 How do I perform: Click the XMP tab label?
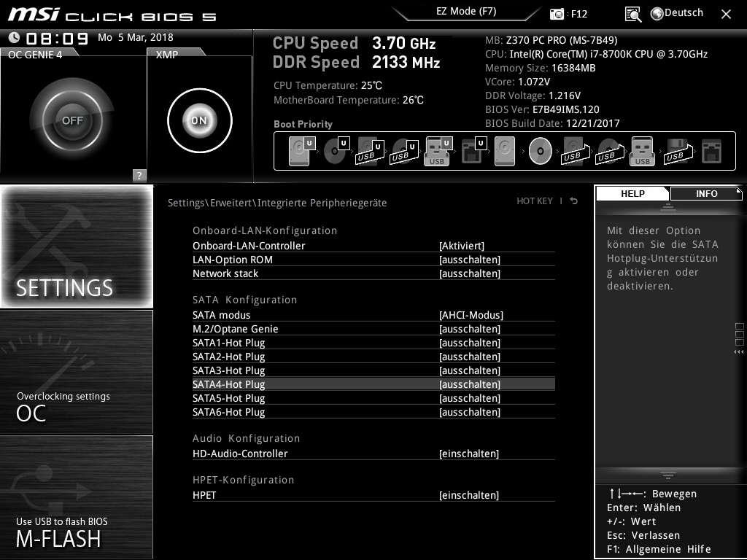pos(167,54)
